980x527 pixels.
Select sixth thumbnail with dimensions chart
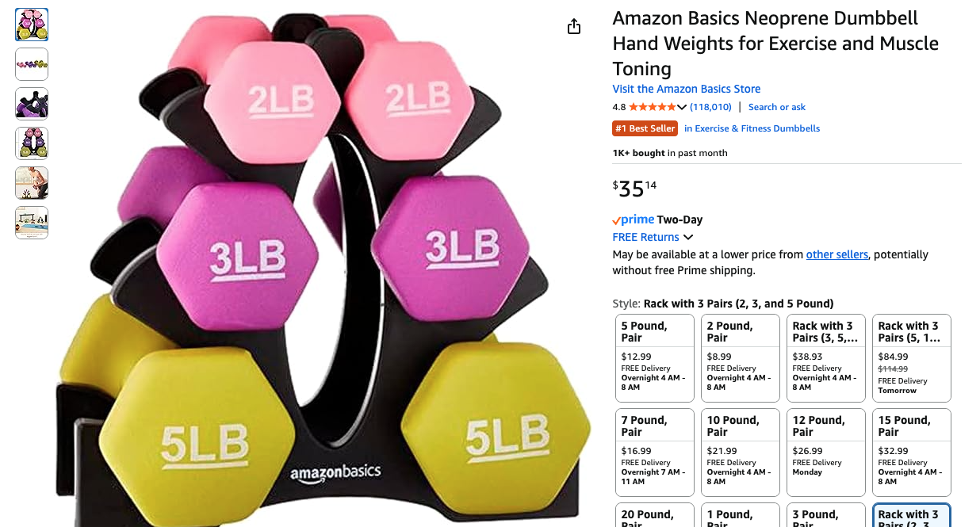click(32, 223)
